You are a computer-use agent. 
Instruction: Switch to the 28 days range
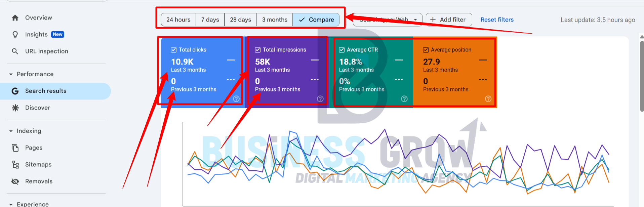pyautogui.click(x=241, y=20)
